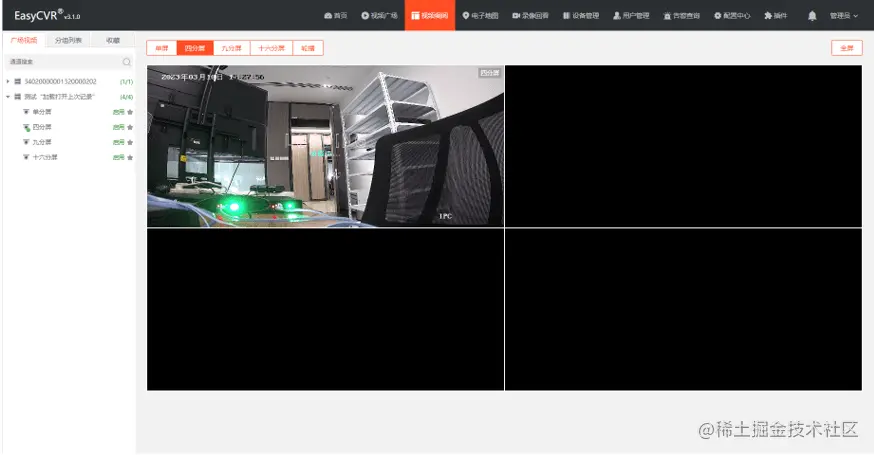Select the top-right empty black video pane
874x455 pixels.
coord(683,146)
